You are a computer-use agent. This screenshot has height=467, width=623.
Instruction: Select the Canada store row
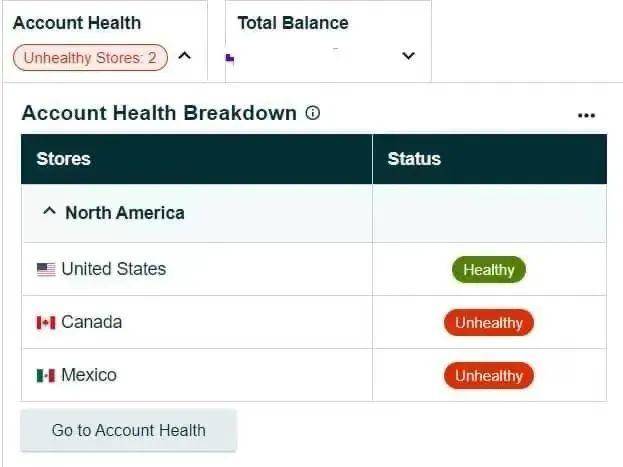point(314,322)
